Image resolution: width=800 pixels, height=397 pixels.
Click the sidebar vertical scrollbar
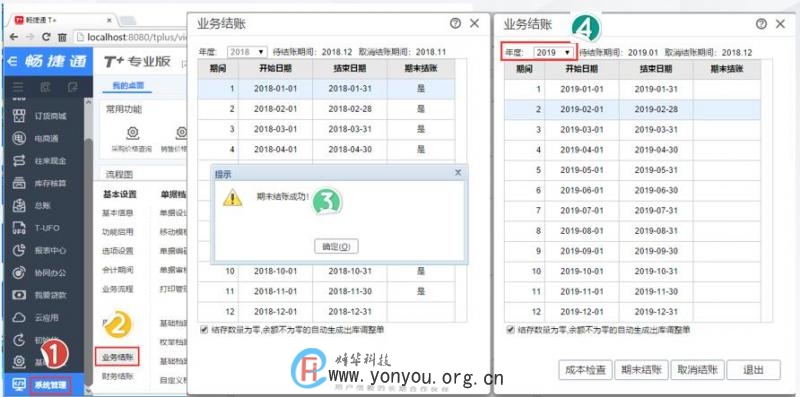click(88, 245)
